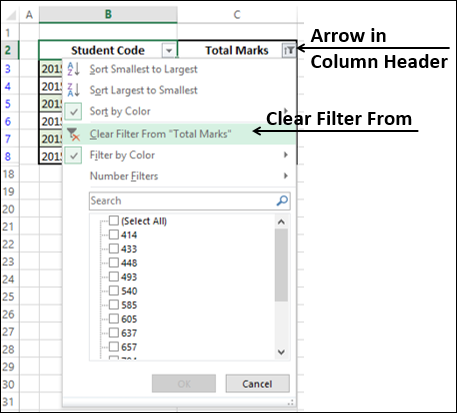Image resolution: width=457 pixels, height=413 pixels.
Task: Click the clear filter funnel icon
Action: pos(73,134)
